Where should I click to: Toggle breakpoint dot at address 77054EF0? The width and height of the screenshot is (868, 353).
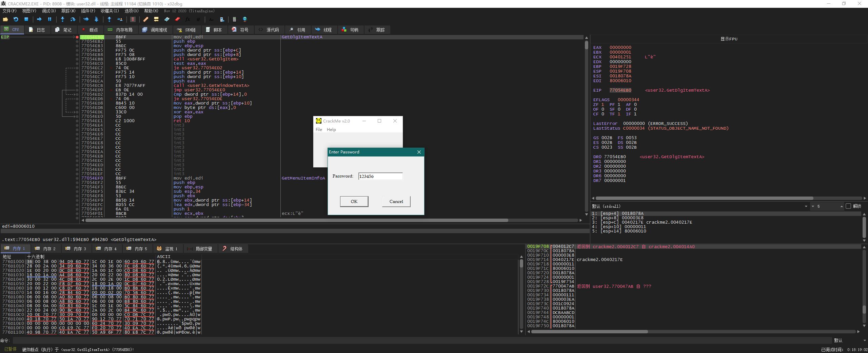pyautogui.click(x=77, y=178)
